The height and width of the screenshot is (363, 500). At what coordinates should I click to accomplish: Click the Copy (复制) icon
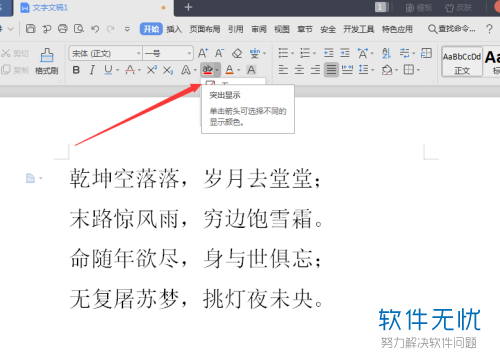[6, 70]
